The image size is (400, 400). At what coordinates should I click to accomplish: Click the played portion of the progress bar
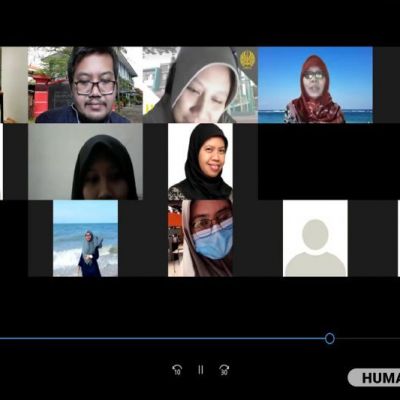tap(162, 338)
